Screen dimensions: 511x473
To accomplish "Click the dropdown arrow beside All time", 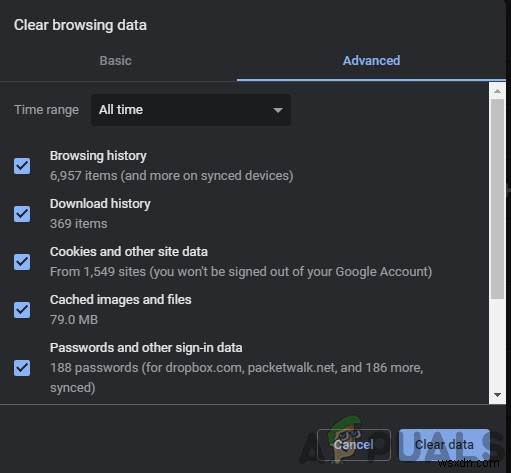I will pyautogui.click(x=278, y=110).
